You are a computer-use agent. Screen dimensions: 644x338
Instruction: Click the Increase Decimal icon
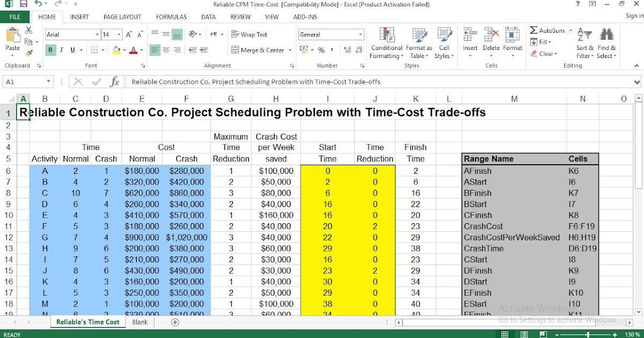pyautogui.click(x=346, y=50)
